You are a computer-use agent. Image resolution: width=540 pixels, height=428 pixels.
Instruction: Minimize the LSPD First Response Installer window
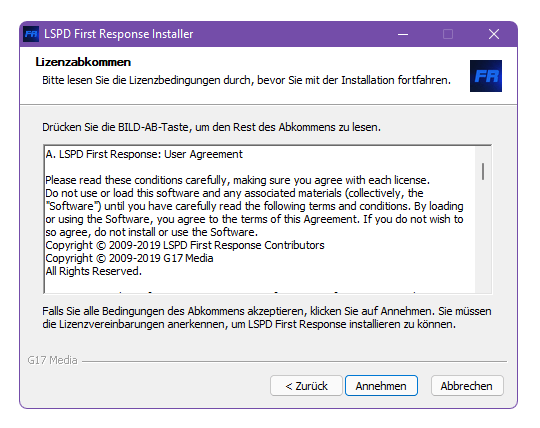pos(403,34)
